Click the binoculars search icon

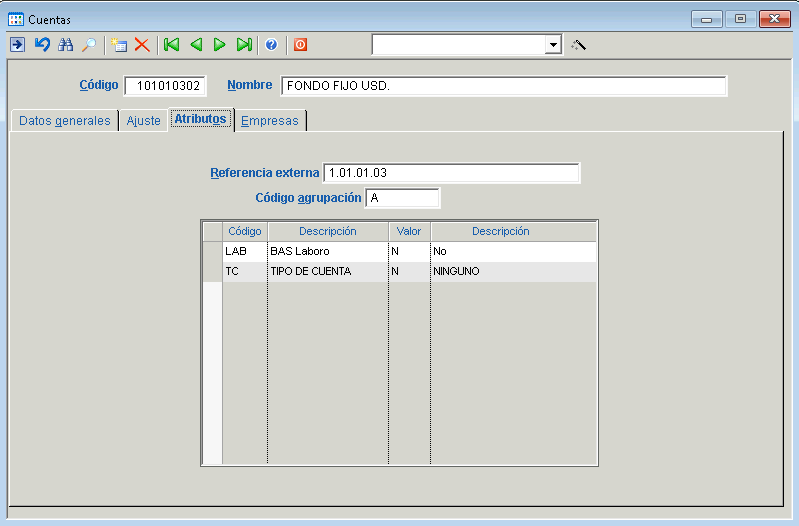(x=66, y=45)
